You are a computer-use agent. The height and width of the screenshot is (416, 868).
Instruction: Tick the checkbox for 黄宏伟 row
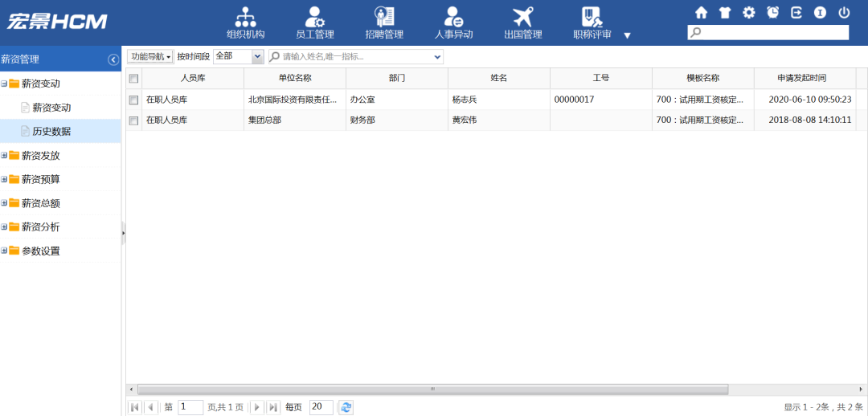pyautogui.click(x=134, y=120)
